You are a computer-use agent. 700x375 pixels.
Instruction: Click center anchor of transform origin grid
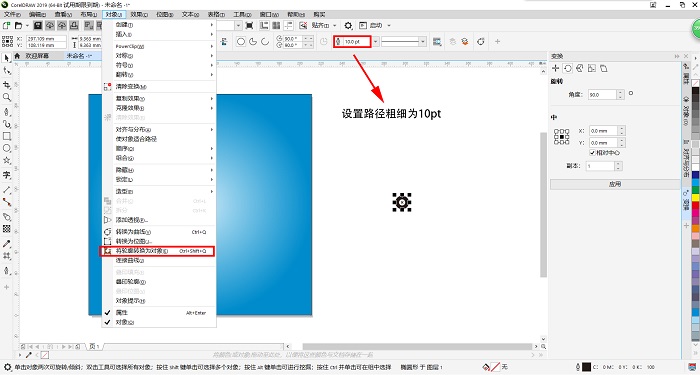pyautogui.click(x=562, y=137)
